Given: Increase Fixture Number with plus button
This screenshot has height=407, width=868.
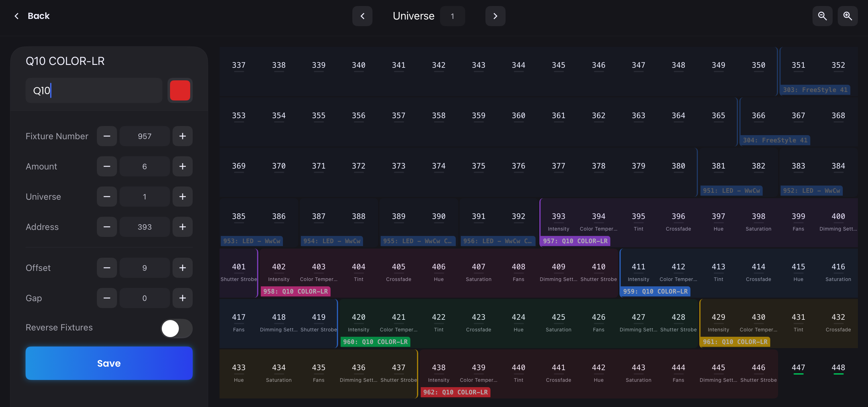Looking at the screenshot, I should pyautogui.click(x=182, y=136).
